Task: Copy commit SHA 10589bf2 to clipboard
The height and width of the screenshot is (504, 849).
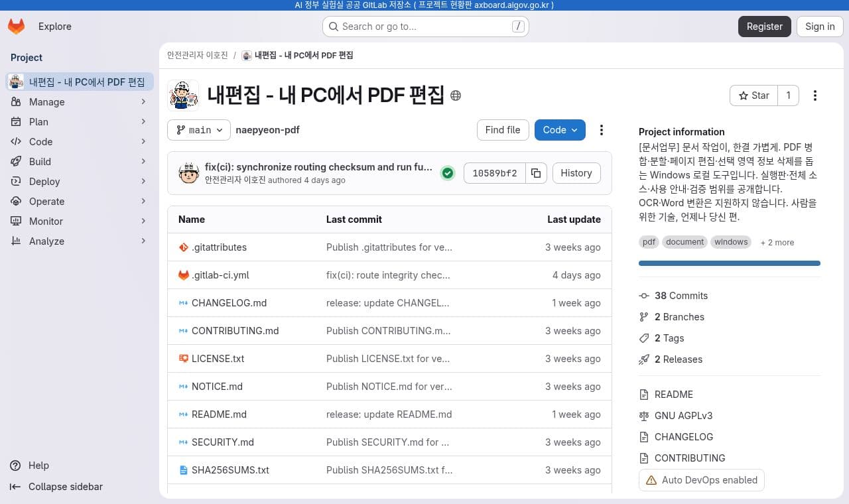Action: coord(536,173)
